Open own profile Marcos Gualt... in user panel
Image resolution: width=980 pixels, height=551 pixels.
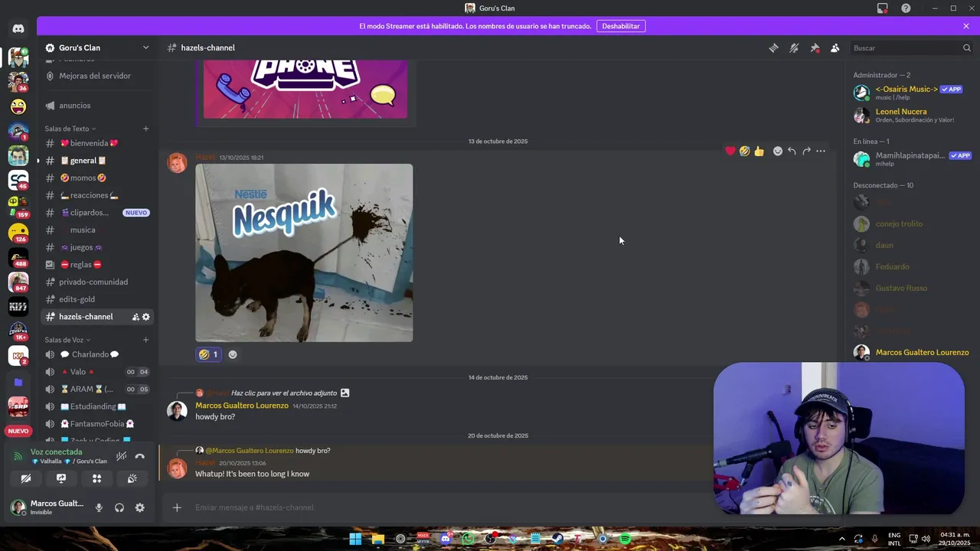47,507
